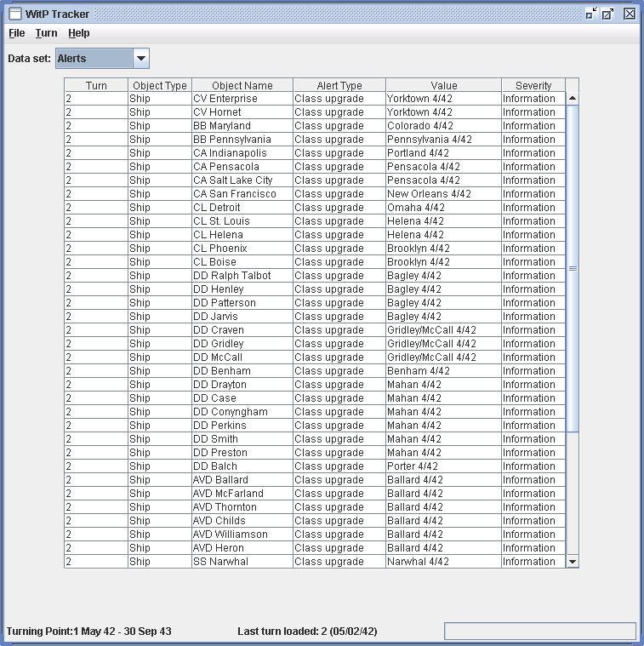Sort by the Alert Type column header
Viewport: 644px width, 646px height.
tap(339, 85)
